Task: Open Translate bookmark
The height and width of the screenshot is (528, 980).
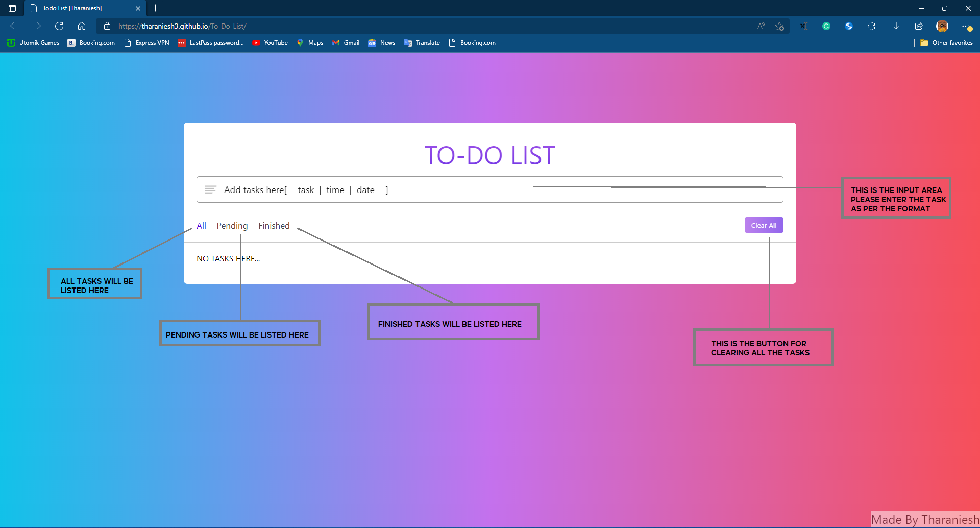Action: (x=422, y=43)
